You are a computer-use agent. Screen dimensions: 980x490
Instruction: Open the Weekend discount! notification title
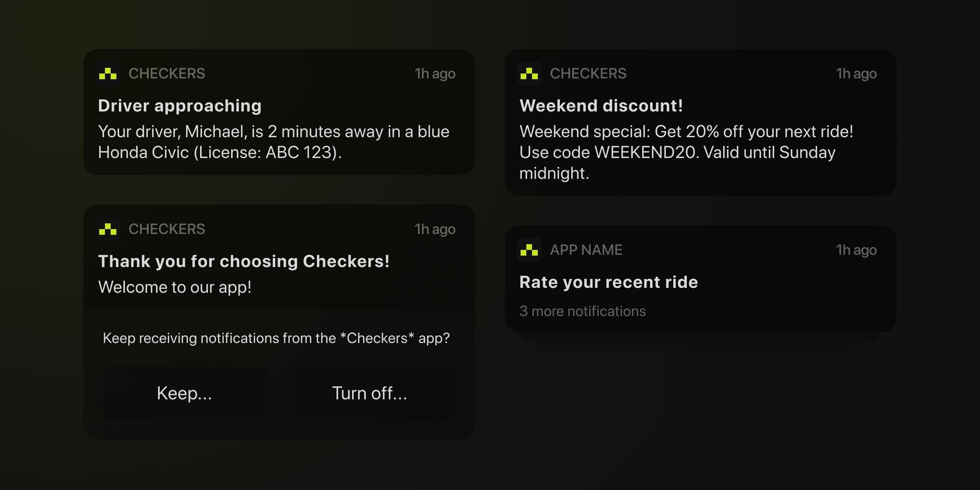[x=601, y=106]
